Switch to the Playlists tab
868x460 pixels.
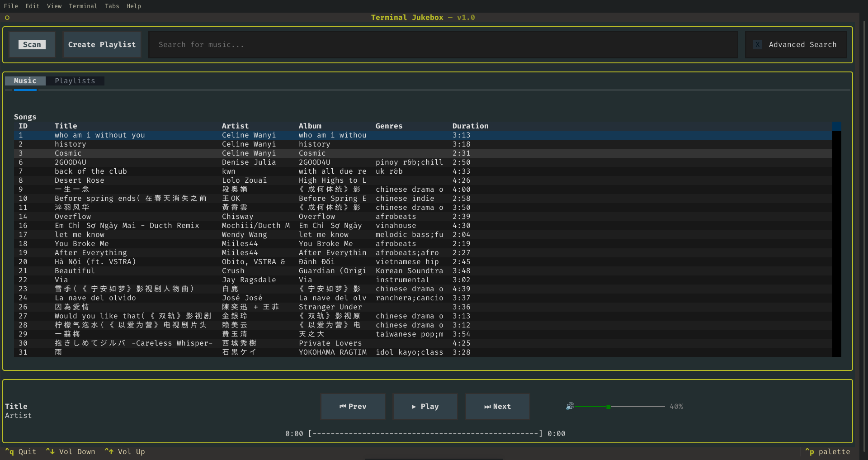tap(75, 81)
